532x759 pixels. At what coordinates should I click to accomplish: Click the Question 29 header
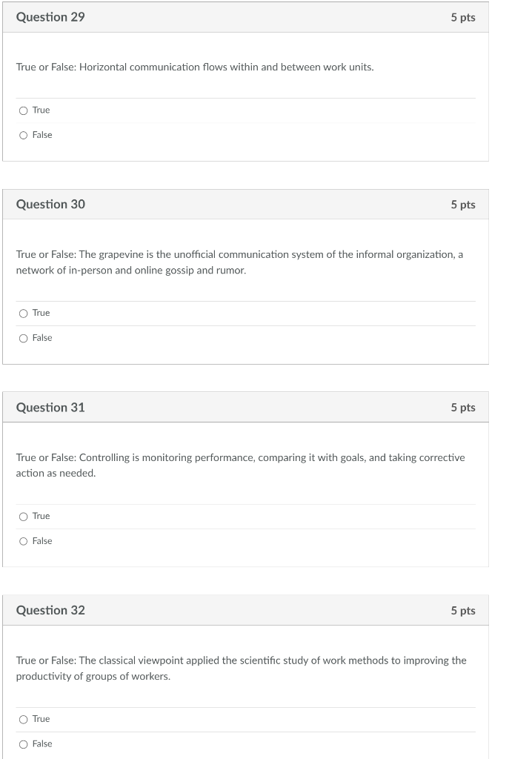click(50, 17)
